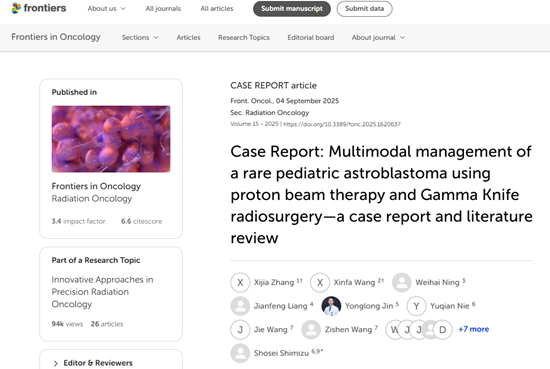Open the article DOI link
This screenshot has width=550, height=369.
point(342,124)
